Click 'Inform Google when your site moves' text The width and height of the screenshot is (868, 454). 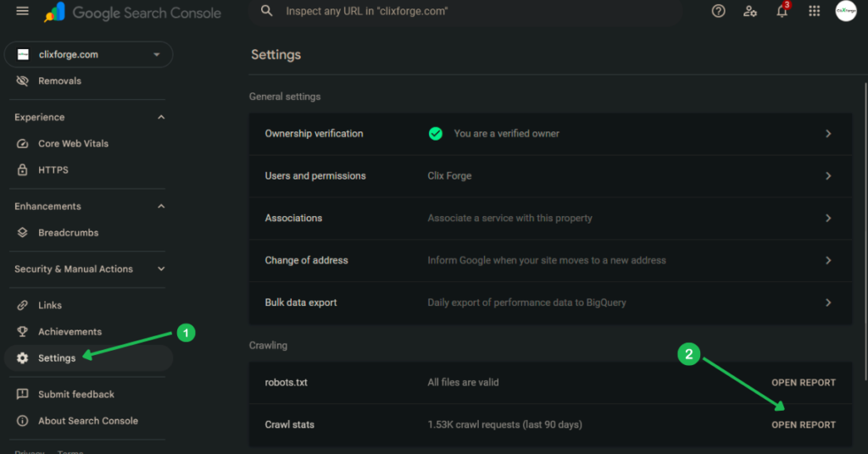pyautogui.click(x=547, y=260)
